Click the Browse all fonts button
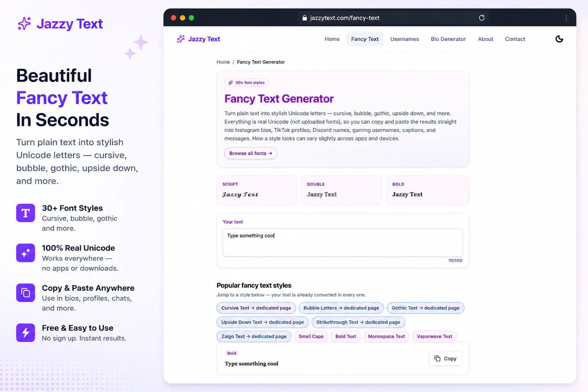 pos(251,153)
